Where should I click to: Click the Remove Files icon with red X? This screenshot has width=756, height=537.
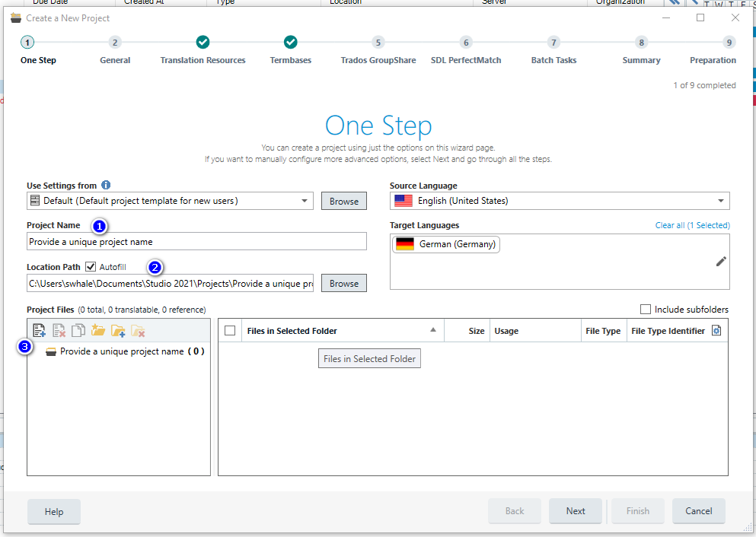click(x=59, y=331)
